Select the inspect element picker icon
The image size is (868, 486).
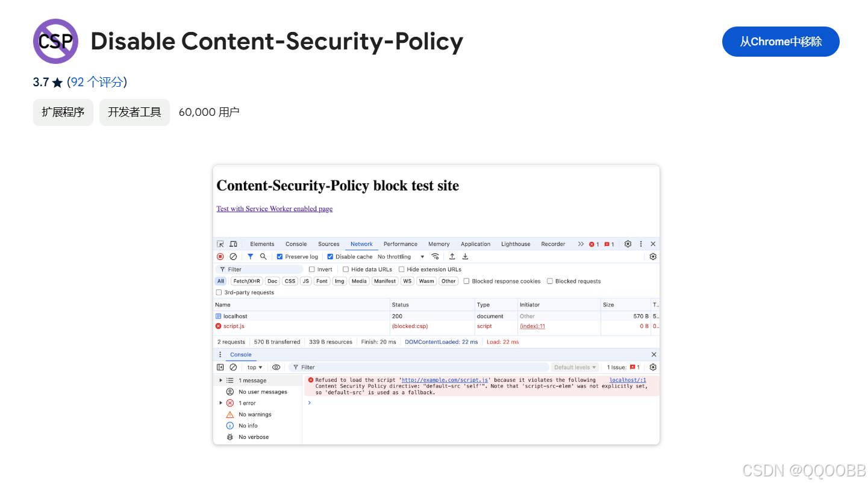[x=220, y=244]
